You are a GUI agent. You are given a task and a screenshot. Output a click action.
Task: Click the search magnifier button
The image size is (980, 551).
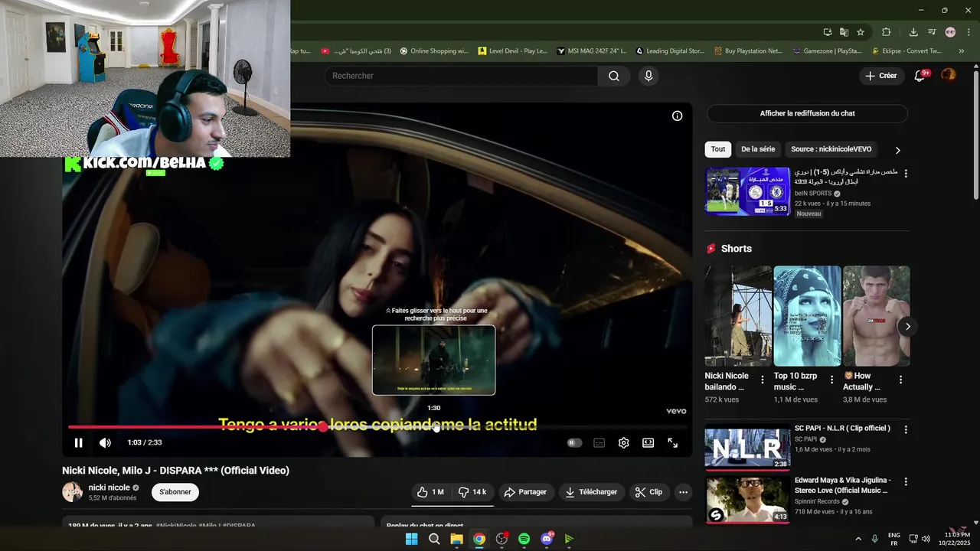click(614, 76)
